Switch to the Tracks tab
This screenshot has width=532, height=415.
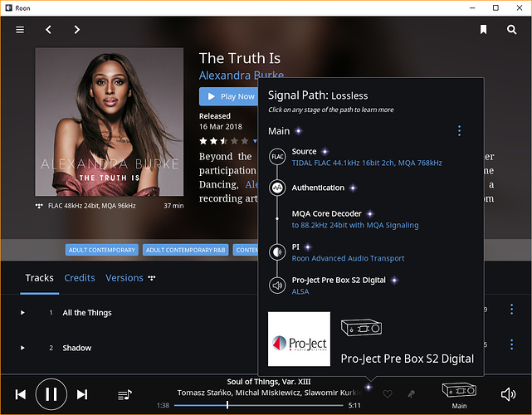[x=39, y=278]
